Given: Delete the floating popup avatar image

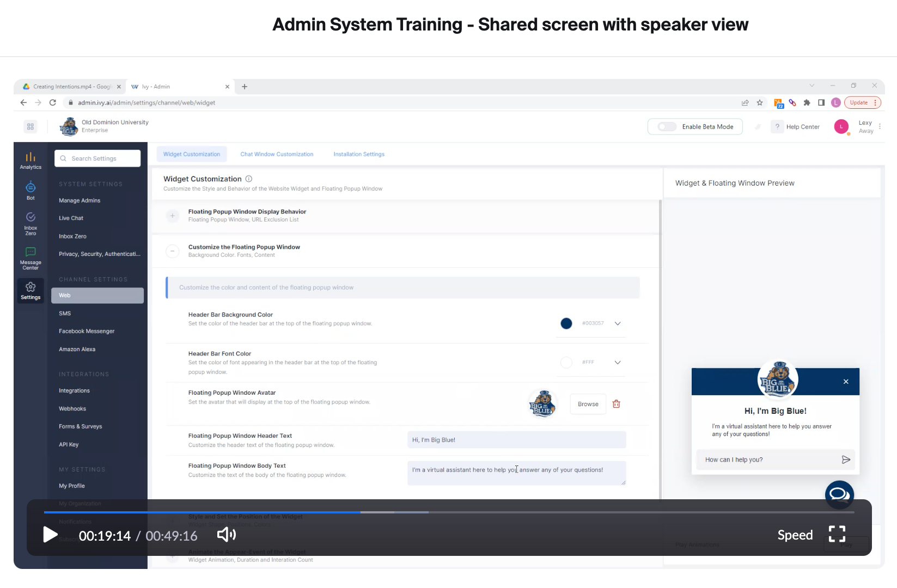Looking at the screenshot, I should click(x=617, y=404).
